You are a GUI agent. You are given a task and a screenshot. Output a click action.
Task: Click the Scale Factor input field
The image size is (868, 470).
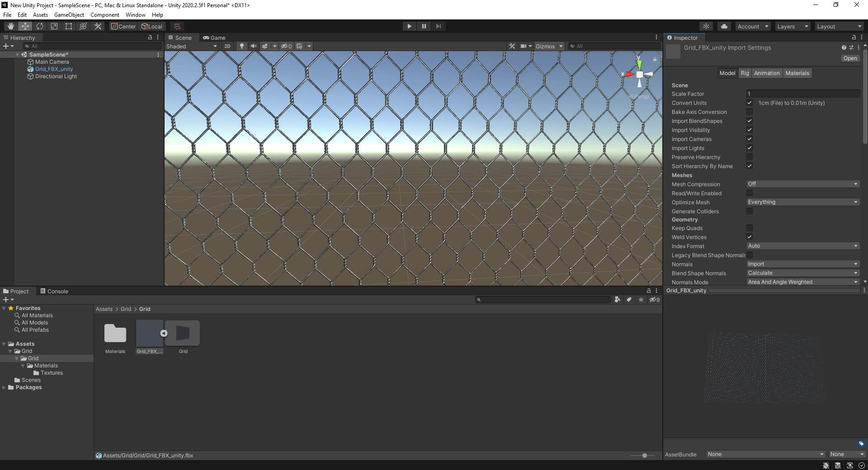[x=802, y=94]
